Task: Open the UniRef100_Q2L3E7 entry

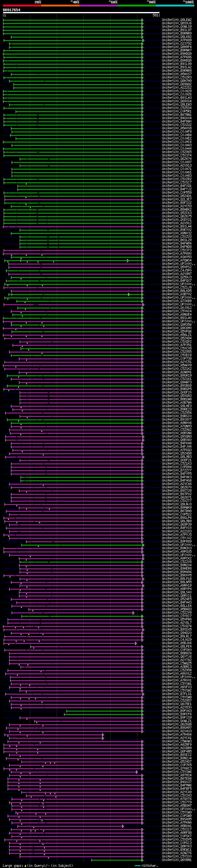Action: pyautogui.click(x=177, y=199)
